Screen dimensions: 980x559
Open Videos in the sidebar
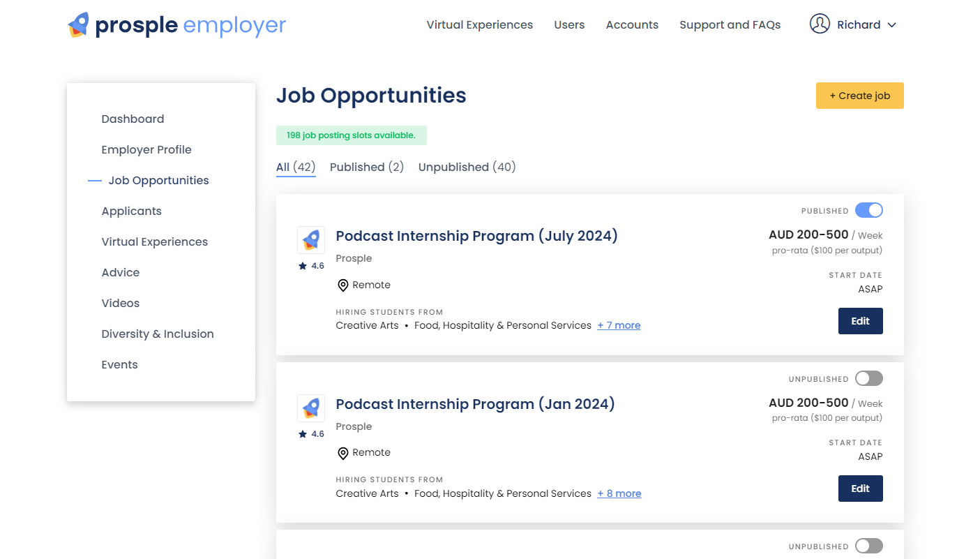(x=121, y=303)
